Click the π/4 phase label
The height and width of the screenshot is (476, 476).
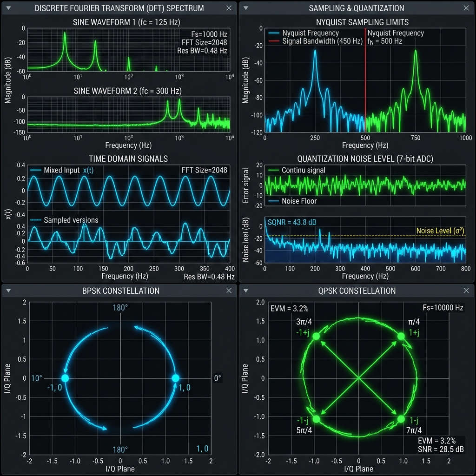pos(414,322)
